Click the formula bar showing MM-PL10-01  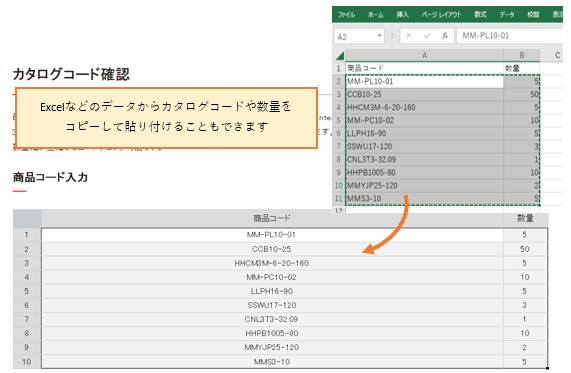(x=510, y=36)
